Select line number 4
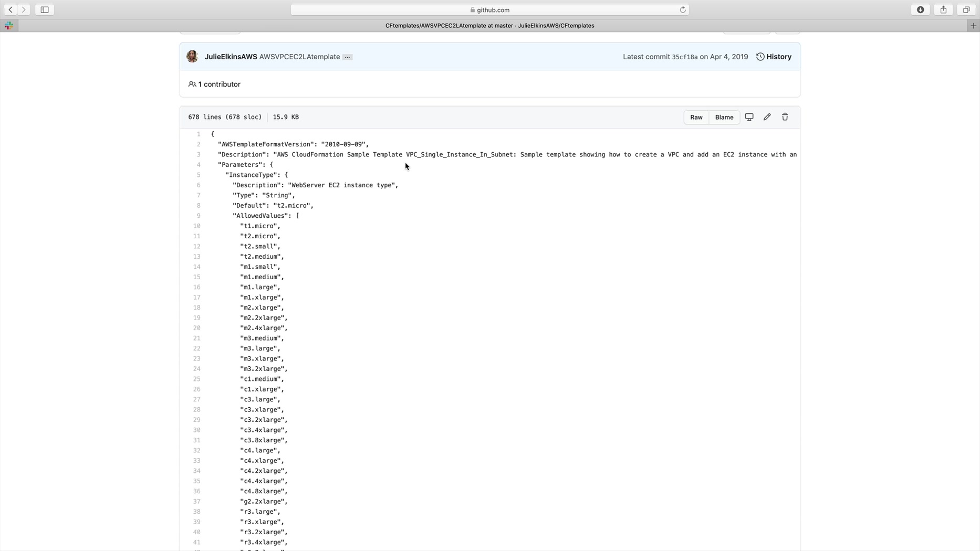Screen dimensions: 980x551 199,165
